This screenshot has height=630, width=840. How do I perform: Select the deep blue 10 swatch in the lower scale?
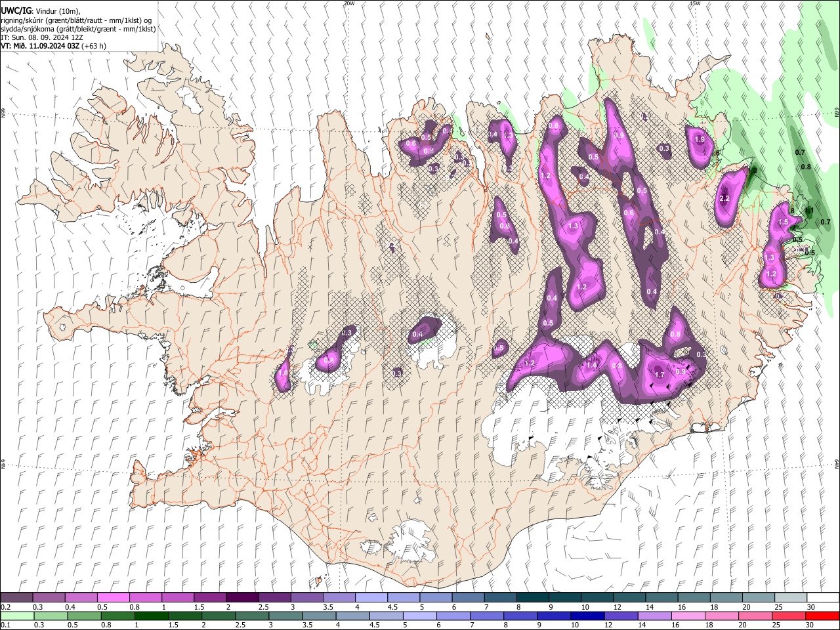tap(587, 616)
